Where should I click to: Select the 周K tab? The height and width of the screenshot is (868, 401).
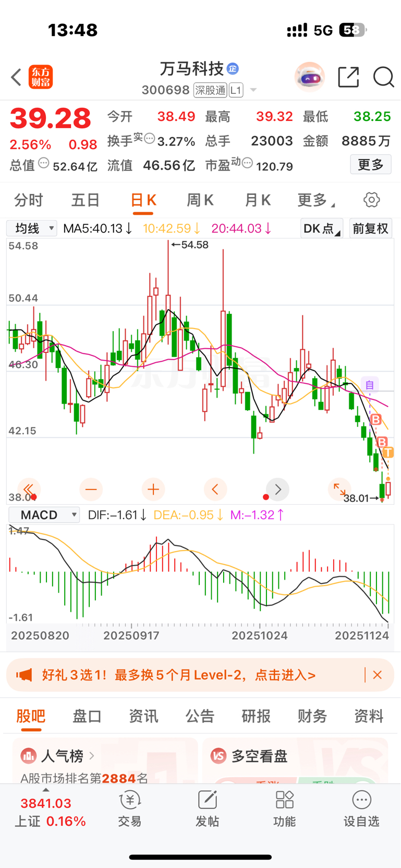(x=200, y=200)
